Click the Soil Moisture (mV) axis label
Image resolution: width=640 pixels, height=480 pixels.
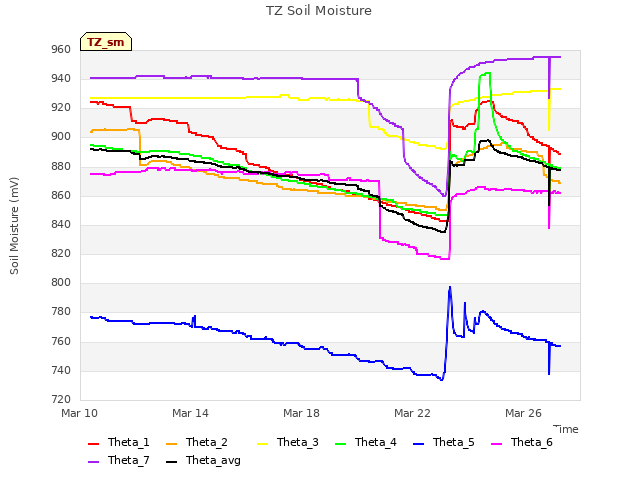pyautogui.click(x=14, y=226)
